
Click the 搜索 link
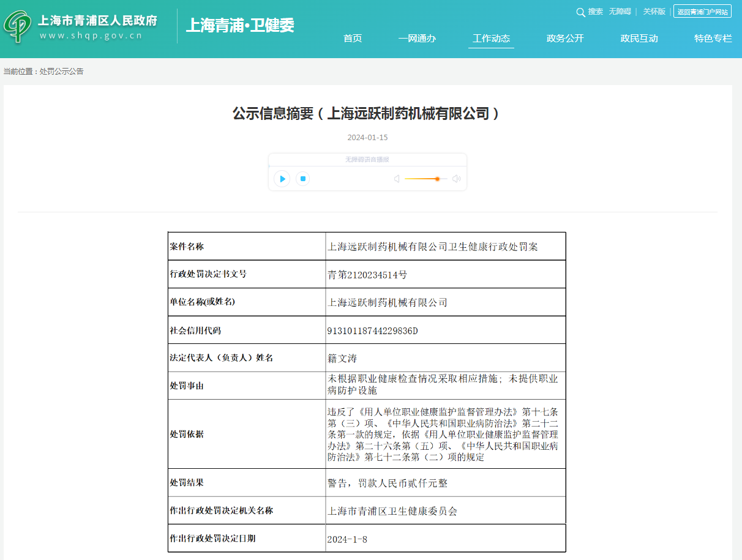(596, 12)
